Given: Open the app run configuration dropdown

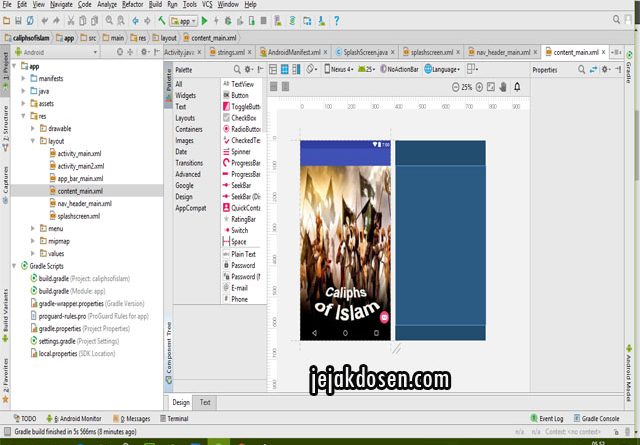Looking at the screenshot, I should (x=184, y=21).
